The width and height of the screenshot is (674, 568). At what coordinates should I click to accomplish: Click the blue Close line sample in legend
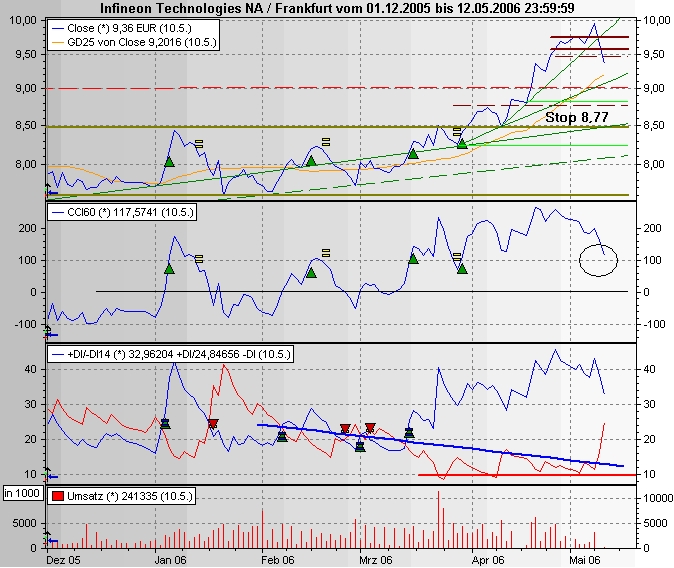[58, 28]
